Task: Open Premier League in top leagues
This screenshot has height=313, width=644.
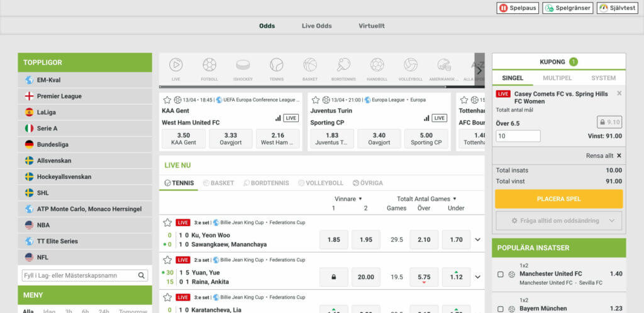Action: 85,96
